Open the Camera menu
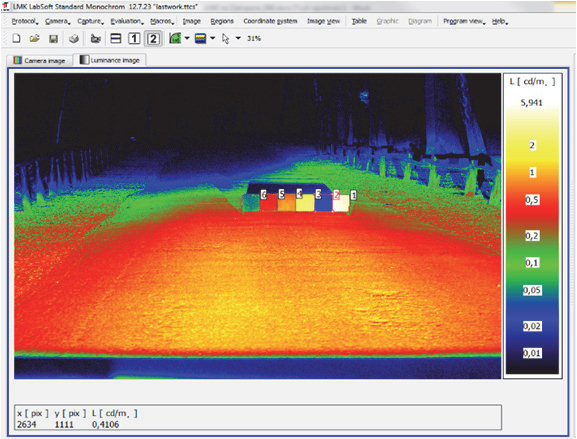The width and height of the screenshot is (577, 439). pyautogui.click(x=58, y=21)
